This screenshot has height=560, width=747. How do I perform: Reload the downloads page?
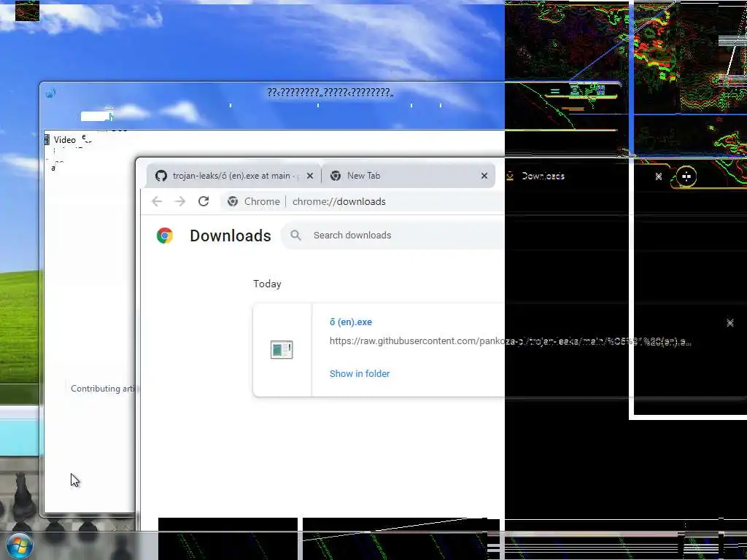204,201
